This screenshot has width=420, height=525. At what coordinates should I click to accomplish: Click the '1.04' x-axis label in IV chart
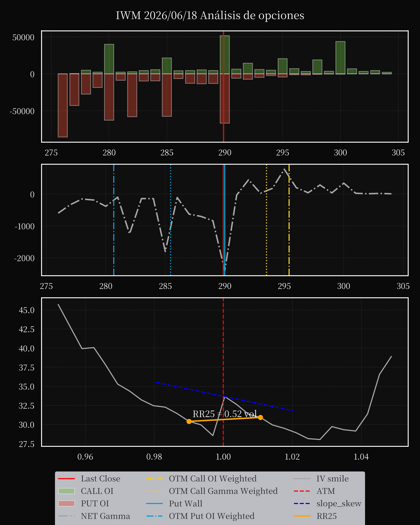click(x=361, y=457)
